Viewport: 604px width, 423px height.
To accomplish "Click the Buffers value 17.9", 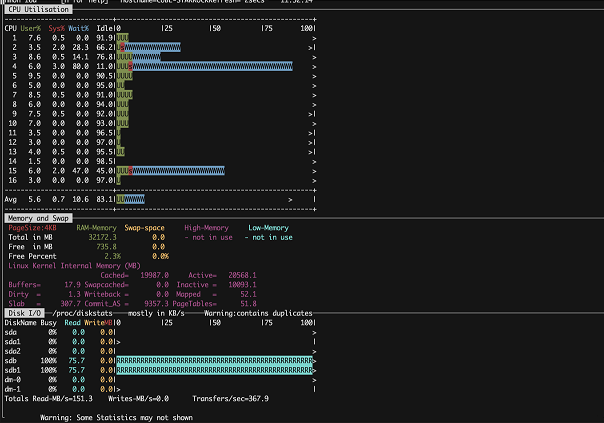I will pyautogui.click(x=72, y=285).
